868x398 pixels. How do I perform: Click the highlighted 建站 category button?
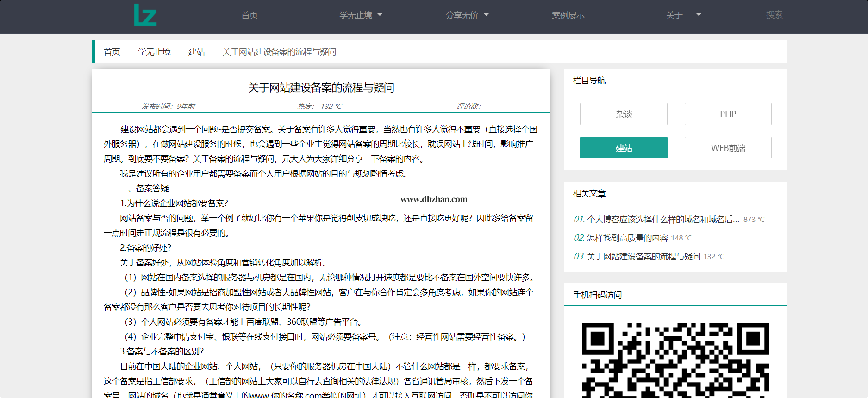[623, 148]
